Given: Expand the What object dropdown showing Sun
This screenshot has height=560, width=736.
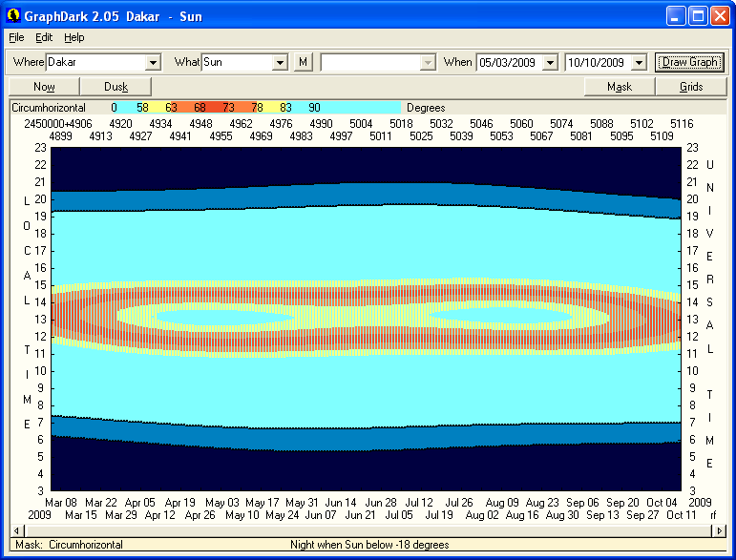Looking at the screenshot, I should point(280,63).
